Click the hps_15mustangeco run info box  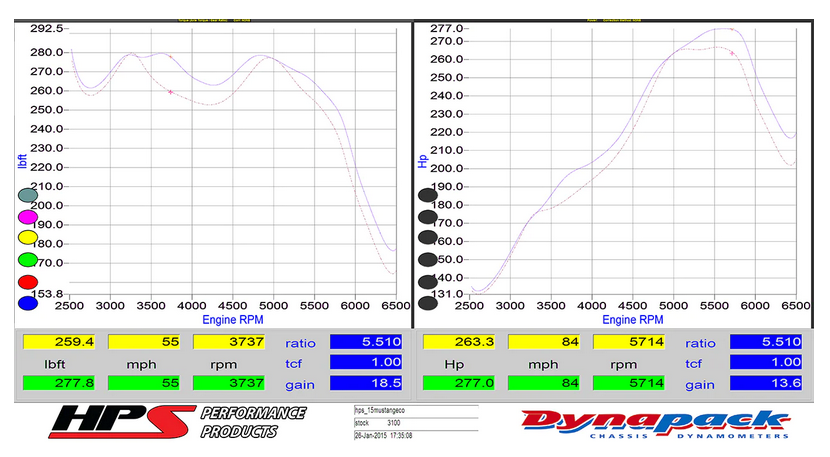415,422
